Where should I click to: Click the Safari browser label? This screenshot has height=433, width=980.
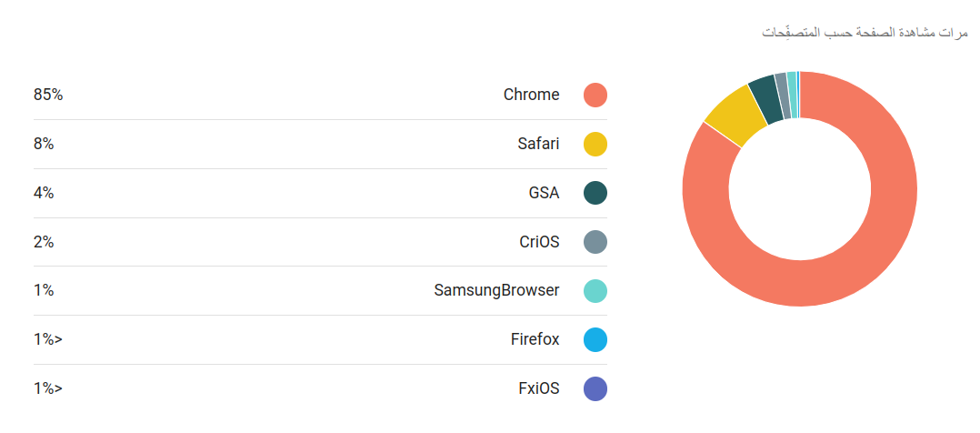pyautogui.click(x=538, y=144)
